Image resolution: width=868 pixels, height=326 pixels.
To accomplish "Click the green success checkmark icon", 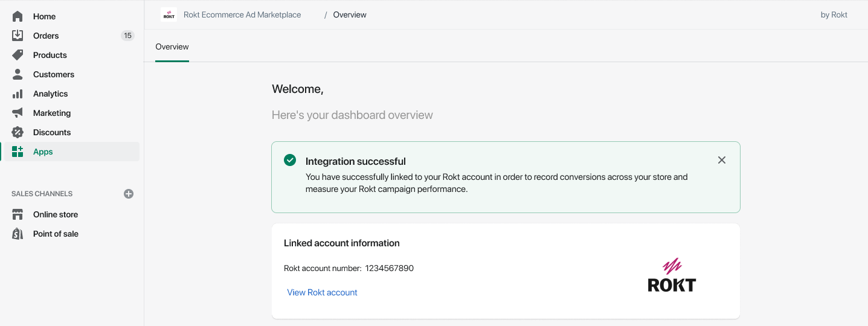I will point(290,160).
